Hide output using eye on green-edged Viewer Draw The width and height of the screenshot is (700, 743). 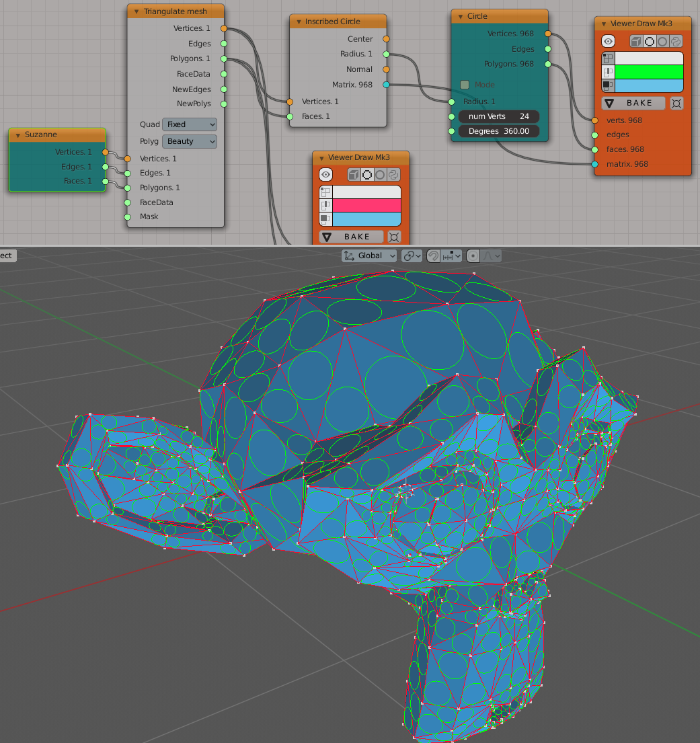click(x=608, y=41)
